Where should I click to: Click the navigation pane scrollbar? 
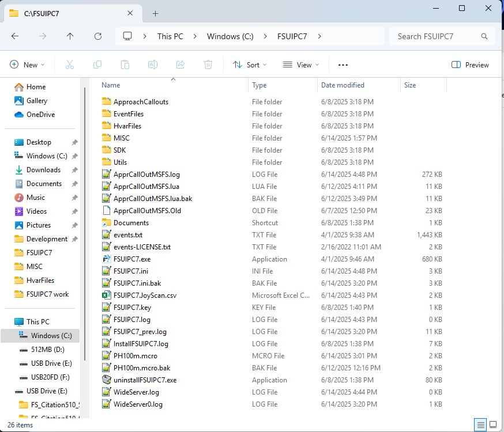point(85,223)
